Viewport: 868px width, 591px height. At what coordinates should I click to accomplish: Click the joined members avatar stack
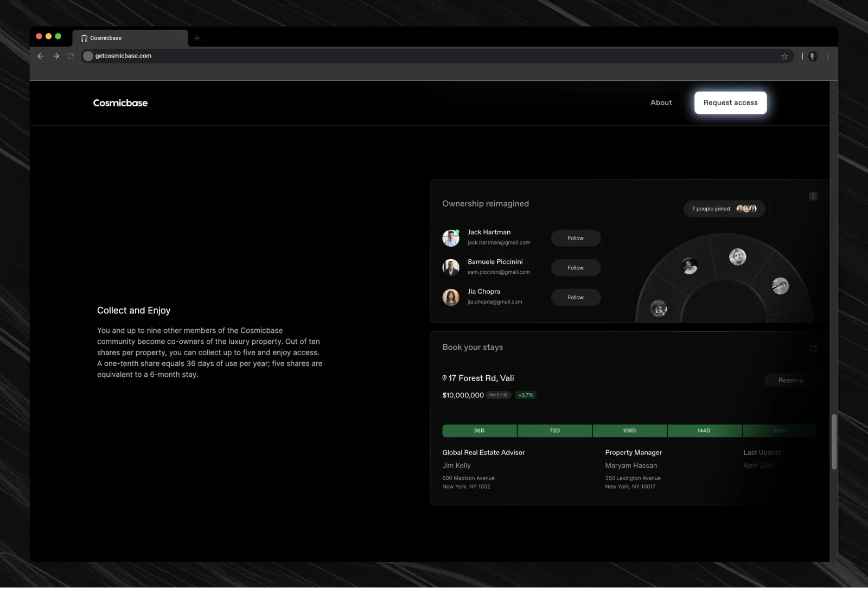(746, 209)
